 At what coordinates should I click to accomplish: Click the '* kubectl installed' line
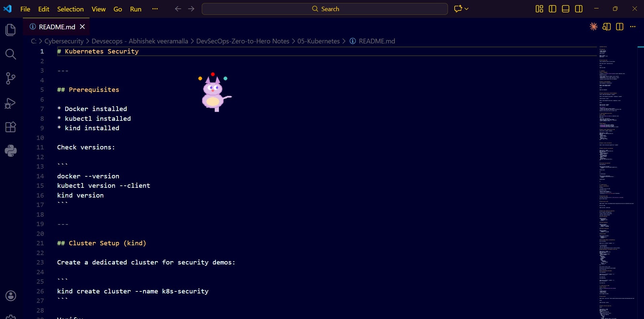94,118
